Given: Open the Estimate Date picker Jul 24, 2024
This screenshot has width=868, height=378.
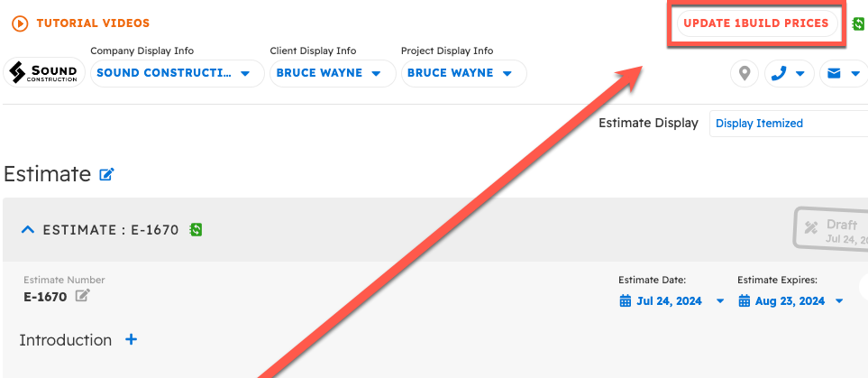Looking at the screenshot, I should coord(672,301).
